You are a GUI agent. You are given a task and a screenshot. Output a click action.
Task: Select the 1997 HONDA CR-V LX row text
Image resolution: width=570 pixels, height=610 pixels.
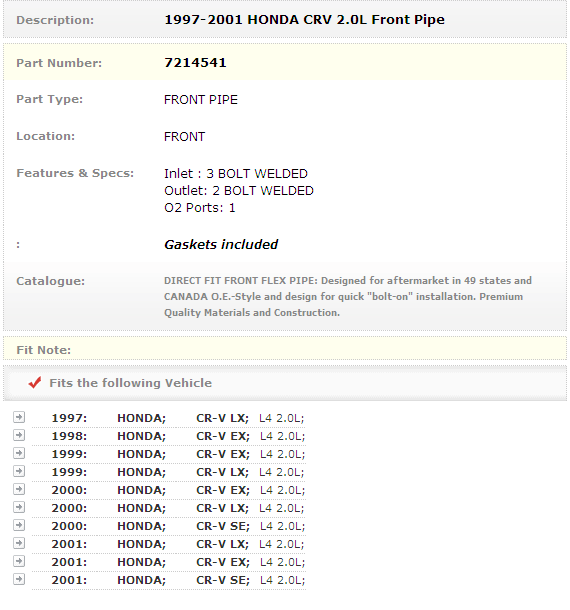point(178,418)
